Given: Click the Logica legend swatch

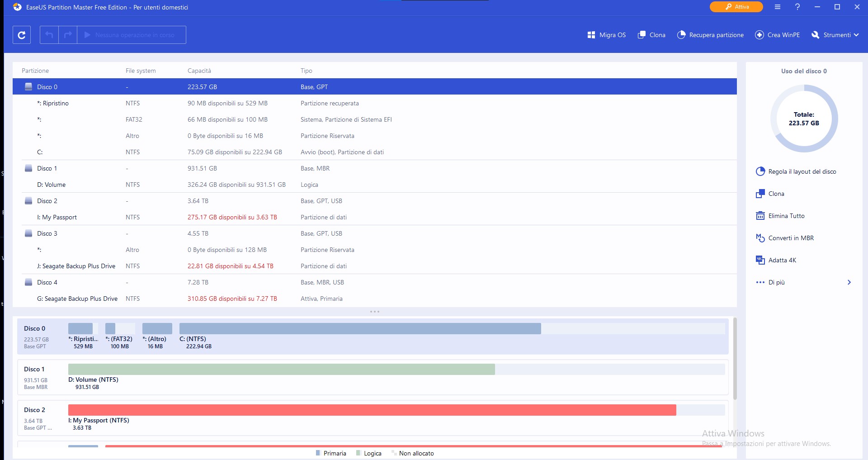Looking at the screenshot, I should pyautogui.click(x=359, y=453).
